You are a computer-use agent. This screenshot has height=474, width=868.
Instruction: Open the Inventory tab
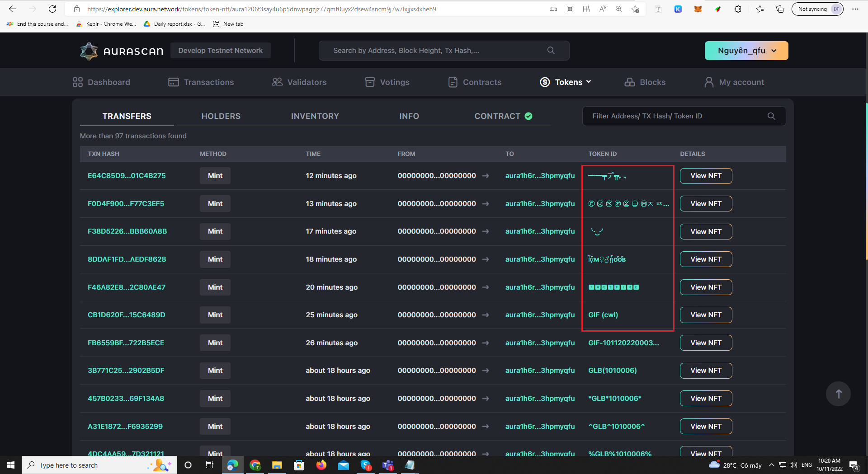(315, 116)
